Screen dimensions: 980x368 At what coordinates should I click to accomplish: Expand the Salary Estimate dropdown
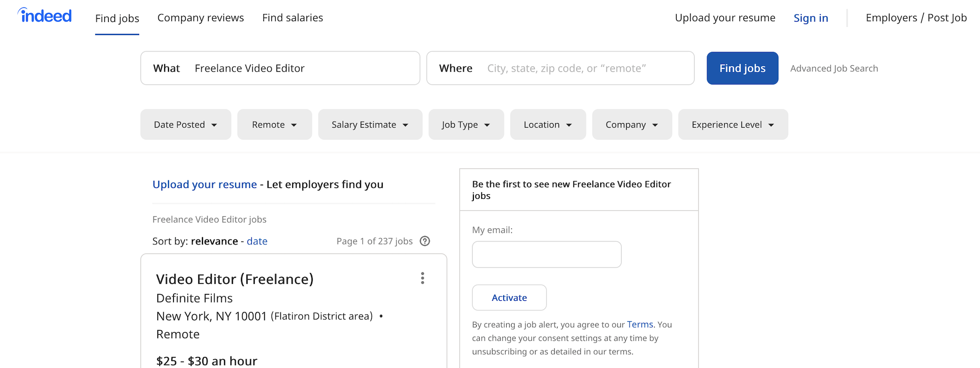tap(370, 125)
